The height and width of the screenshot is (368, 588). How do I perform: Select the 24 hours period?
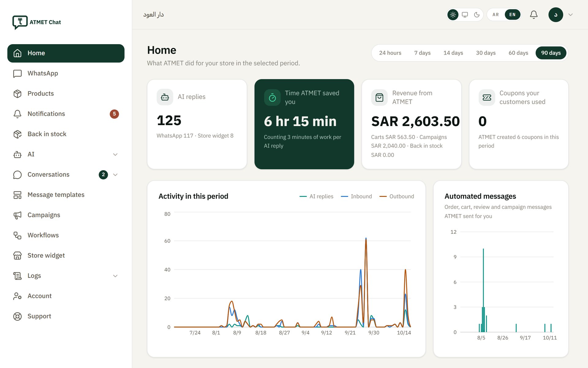[x=390, y=53]
